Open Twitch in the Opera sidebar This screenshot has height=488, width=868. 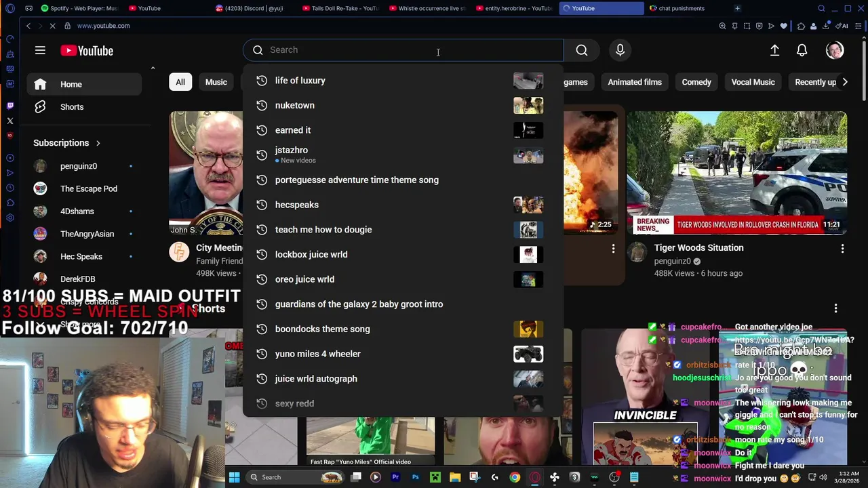click(x=10, y=106)
